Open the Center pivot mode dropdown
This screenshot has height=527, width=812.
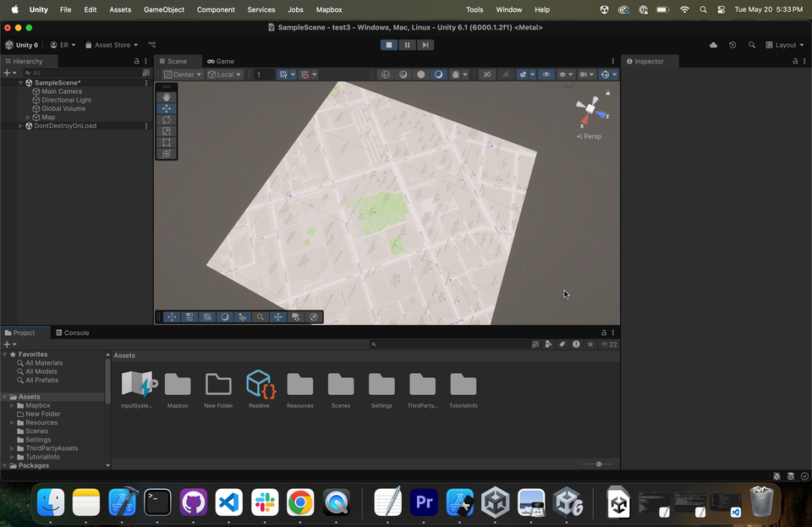(x=184, y=74)
